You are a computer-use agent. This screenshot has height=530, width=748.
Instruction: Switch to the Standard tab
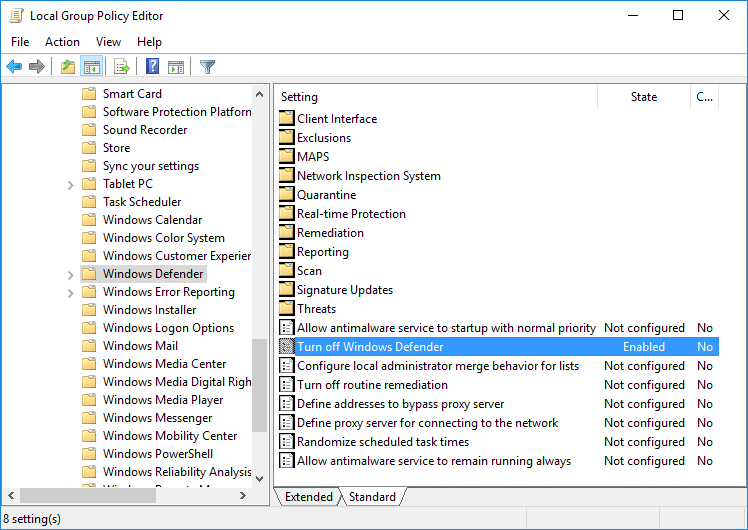[x=372, y=497]
